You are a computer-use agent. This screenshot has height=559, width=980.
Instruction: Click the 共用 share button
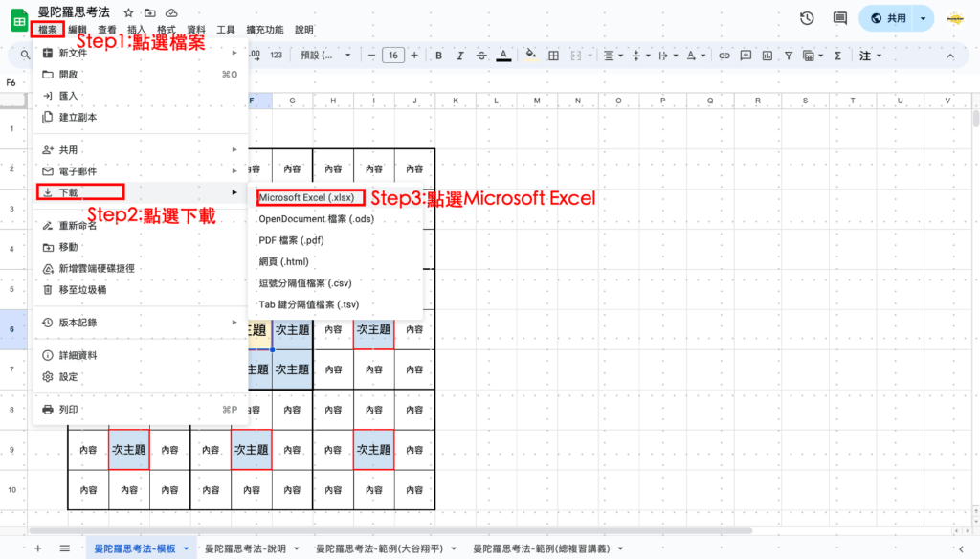click(x=886, y=18)
